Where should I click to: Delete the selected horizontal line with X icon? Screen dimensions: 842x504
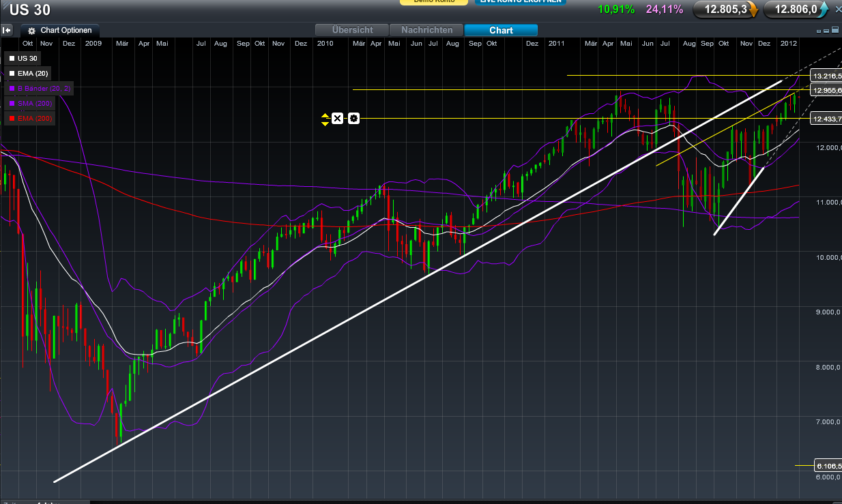(x=337, y=119)
